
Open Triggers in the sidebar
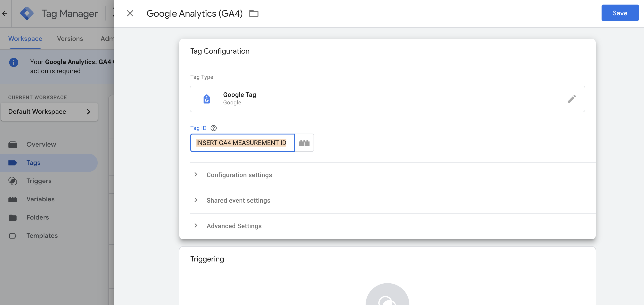(39, 181)
